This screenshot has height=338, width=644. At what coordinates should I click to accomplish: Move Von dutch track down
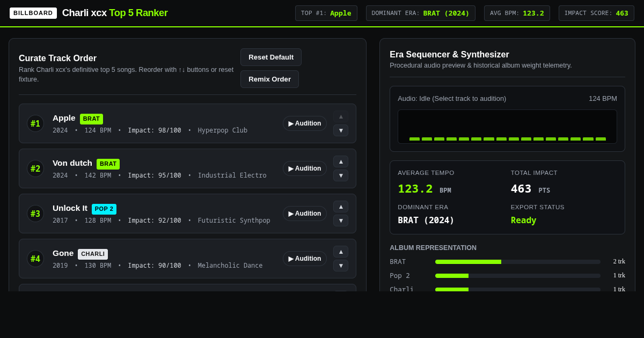point(341,175)
